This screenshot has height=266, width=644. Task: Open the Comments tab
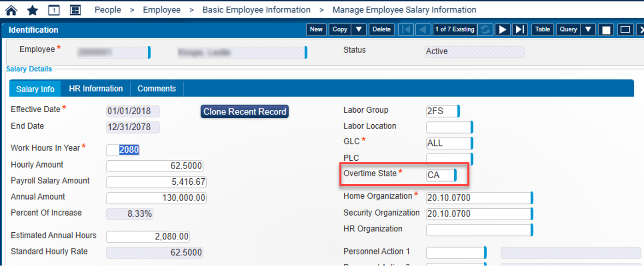point(156,88)
